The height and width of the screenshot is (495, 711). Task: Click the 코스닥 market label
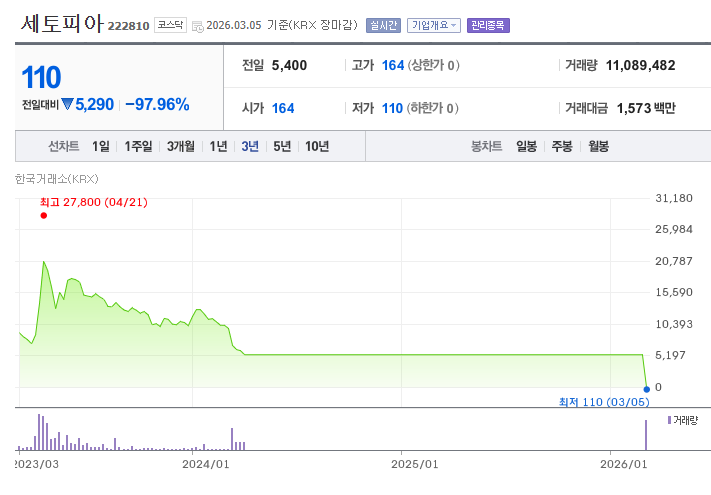[170, 25]
